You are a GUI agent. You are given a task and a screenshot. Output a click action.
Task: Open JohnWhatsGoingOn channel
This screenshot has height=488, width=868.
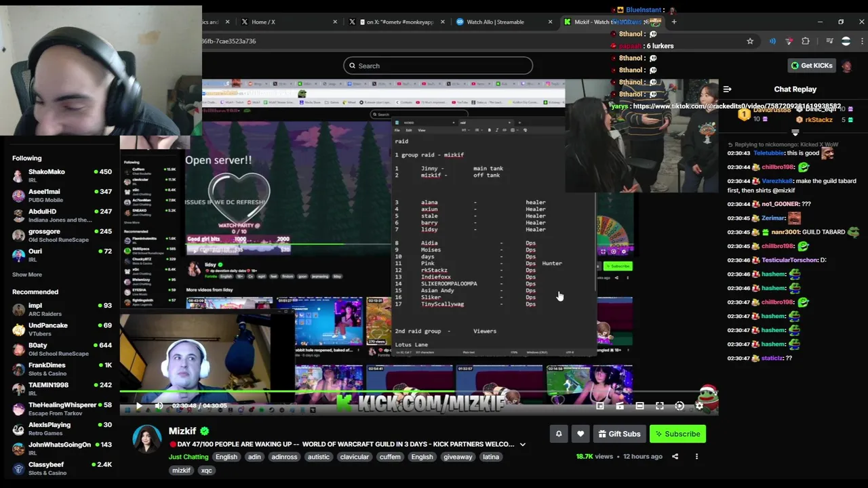(62, 448)
